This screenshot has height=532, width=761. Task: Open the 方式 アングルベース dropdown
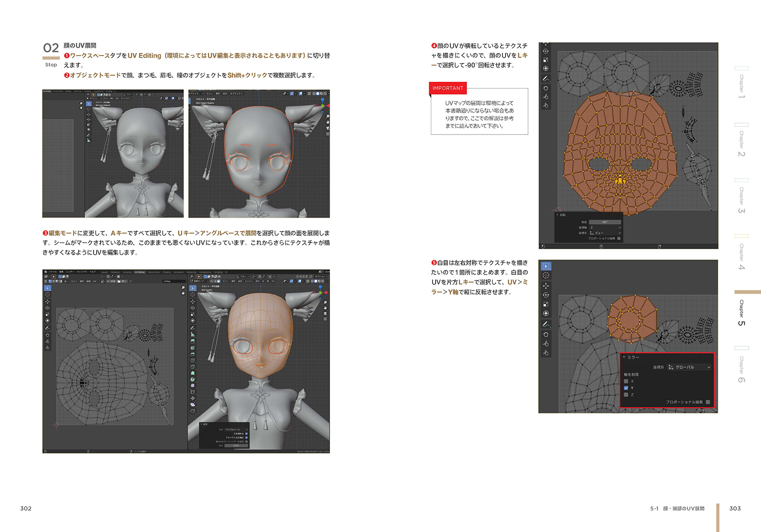click(236, 429)
